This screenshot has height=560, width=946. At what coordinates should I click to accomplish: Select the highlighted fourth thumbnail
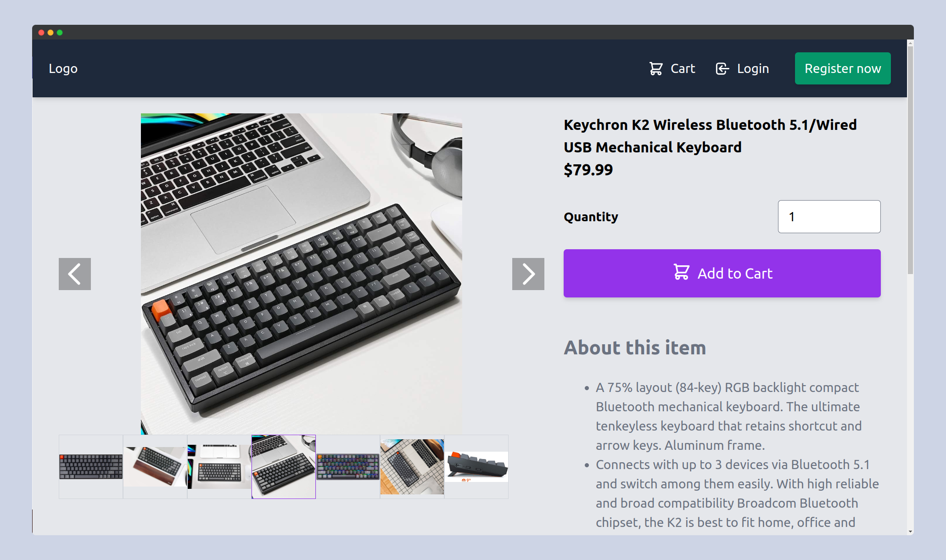[x=284, y=466]
